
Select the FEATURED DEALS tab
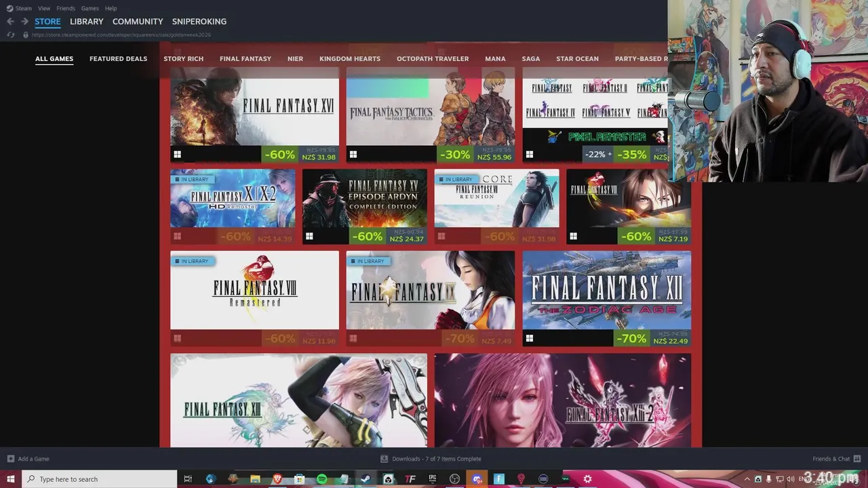click(118, 59)
